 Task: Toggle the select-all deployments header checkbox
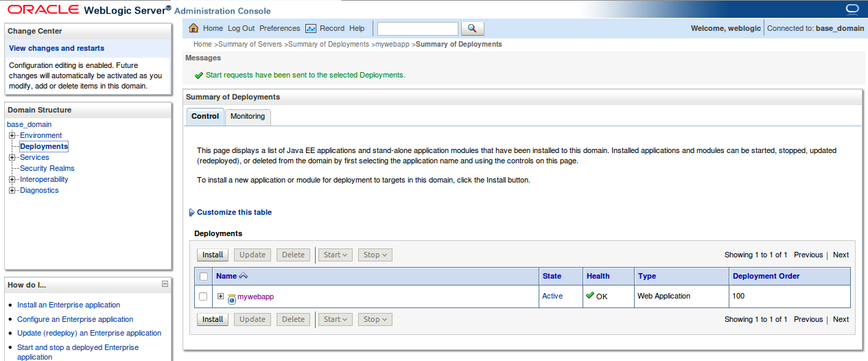(x=203, y=276)
